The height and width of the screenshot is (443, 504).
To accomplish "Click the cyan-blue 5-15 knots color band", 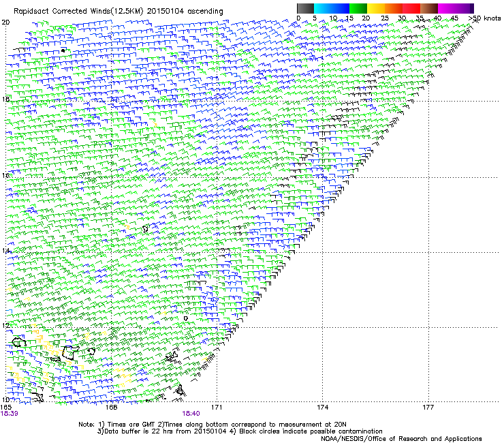I will pos(332,8).
